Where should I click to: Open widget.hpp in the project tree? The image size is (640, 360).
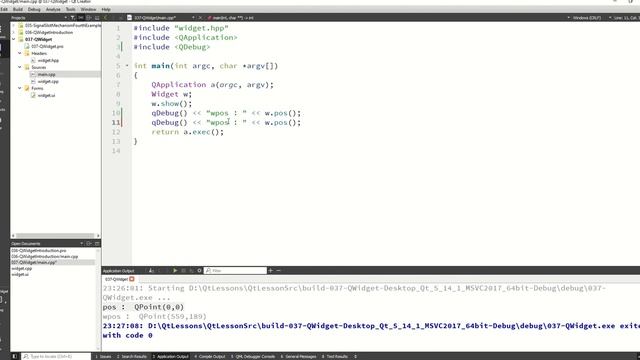point(48,60)
